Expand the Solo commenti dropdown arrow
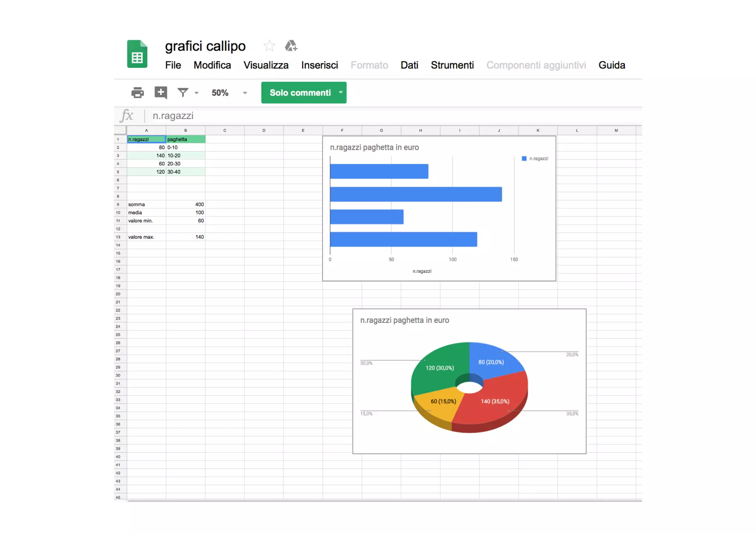 [x=341, y=92]
